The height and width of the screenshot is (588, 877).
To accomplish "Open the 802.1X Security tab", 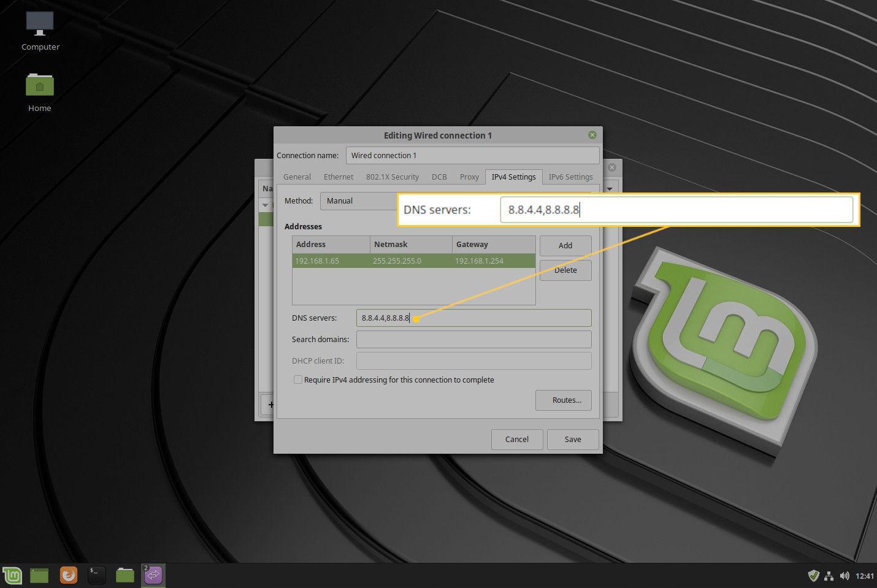I will (393, 177).
